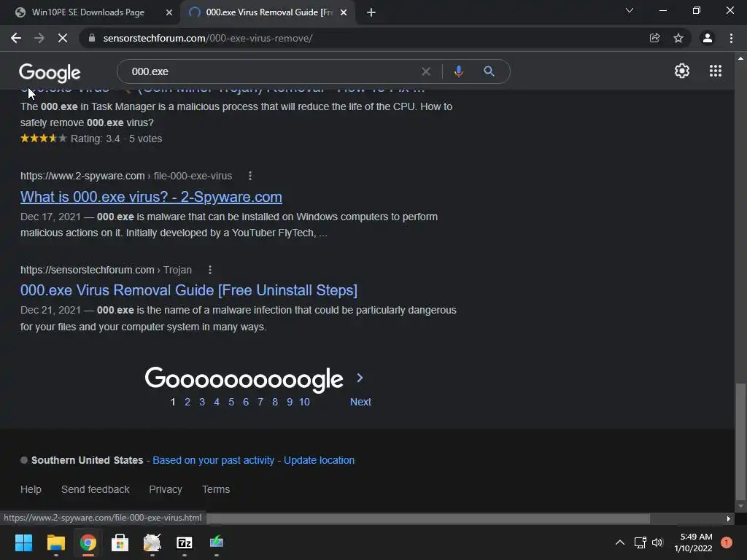Open Google quick settings gear
Screen dimensions: 747x560
pyautogui.click(x=682, y=71)
